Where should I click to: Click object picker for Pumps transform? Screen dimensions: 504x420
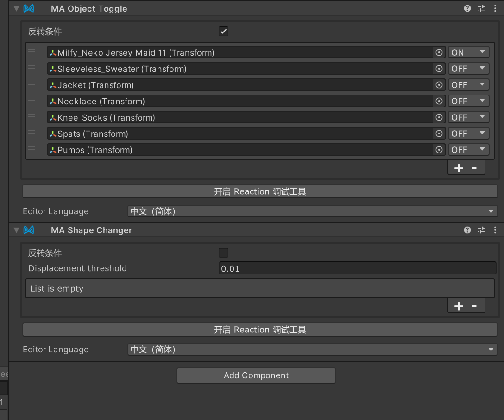click(439, 150)
